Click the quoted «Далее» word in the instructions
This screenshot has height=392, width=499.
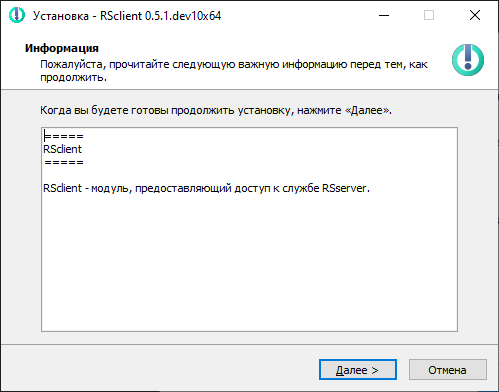pyautogui.click(x=366, y=110)
